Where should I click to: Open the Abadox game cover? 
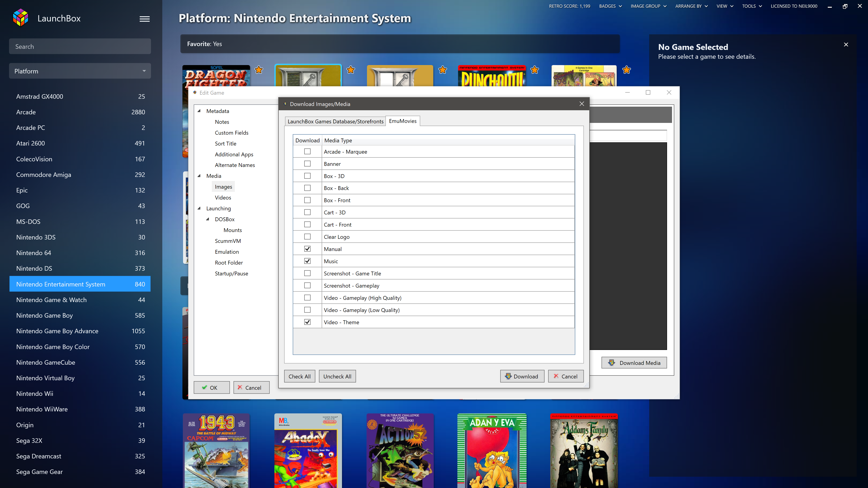coord(308,451)
